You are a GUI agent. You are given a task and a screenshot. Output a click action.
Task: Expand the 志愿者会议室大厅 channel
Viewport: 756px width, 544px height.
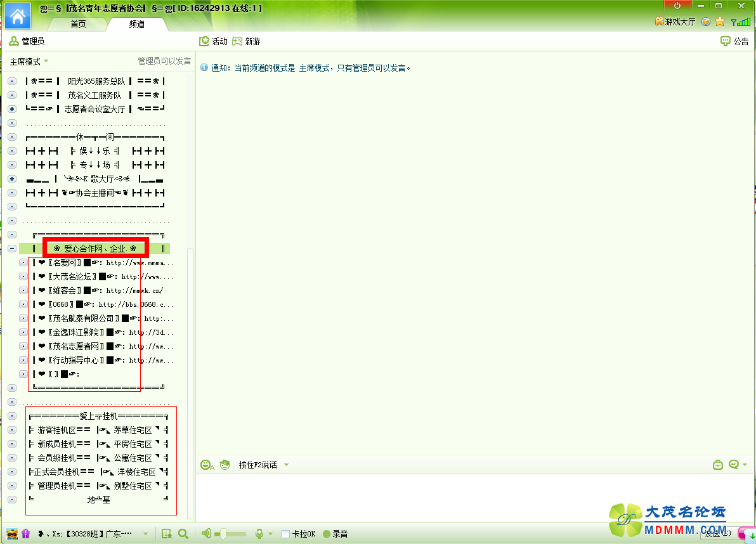pyautogui.click(x=12, y=109)
